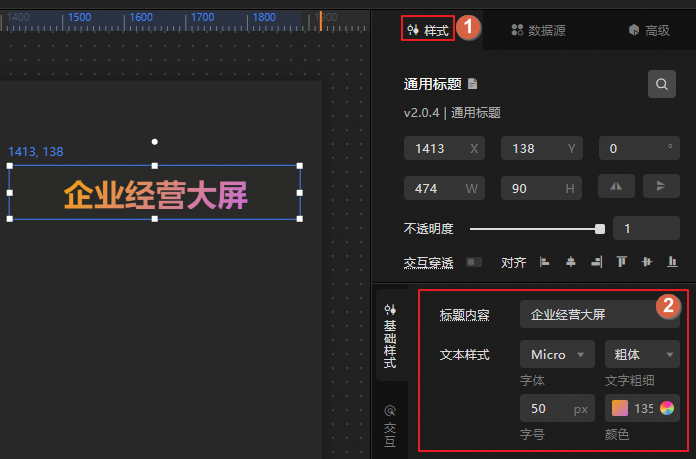Align component to left edge
The height and width of the screenshot is (459, 696).
click(545, 262)
